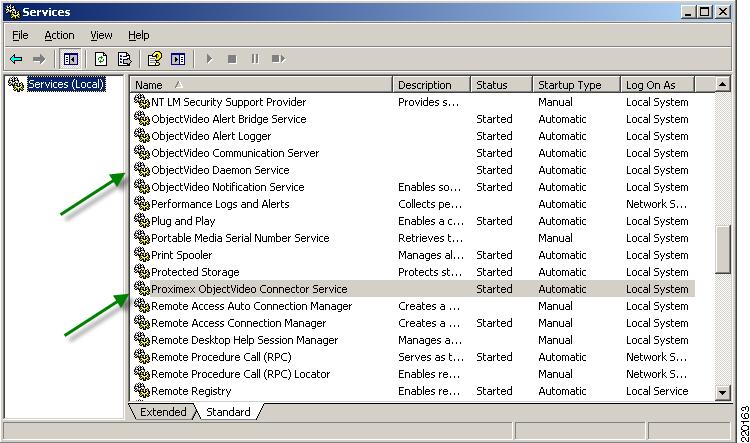Click the Services title bar icon
Viewport: 750px width, 443px height.
[12, 11]
